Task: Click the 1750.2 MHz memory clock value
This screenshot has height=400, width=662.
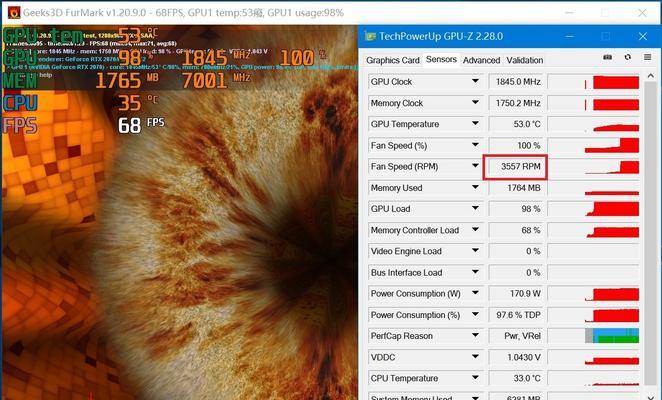Action: tap(516, 103)
